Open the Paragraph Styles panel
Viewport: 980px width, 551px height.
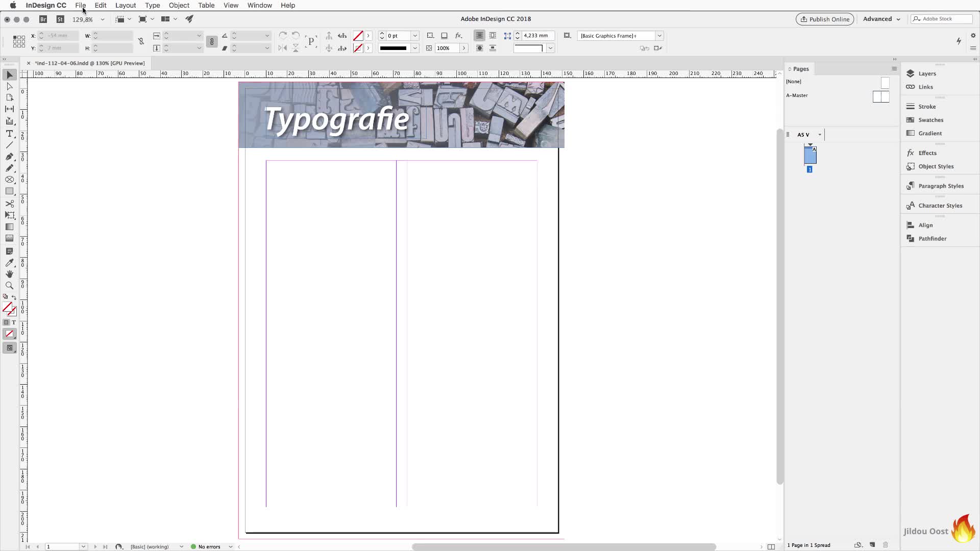click(941, 186)
